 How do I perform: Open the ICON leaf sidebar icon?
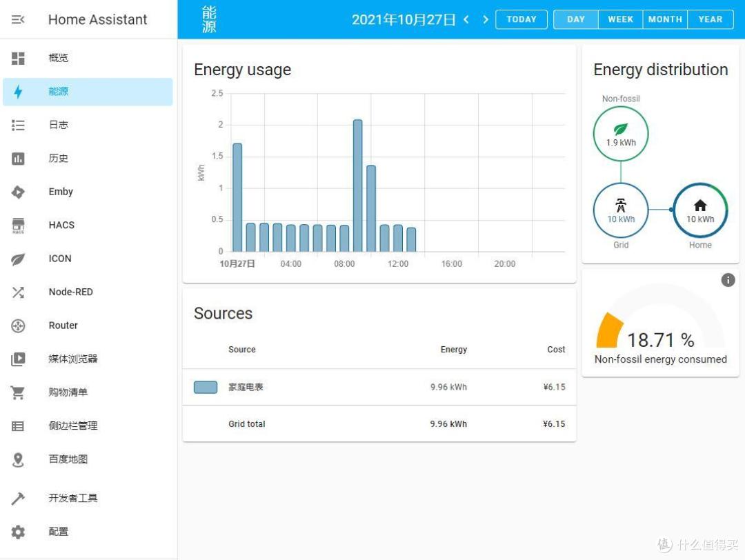(18, 259)
